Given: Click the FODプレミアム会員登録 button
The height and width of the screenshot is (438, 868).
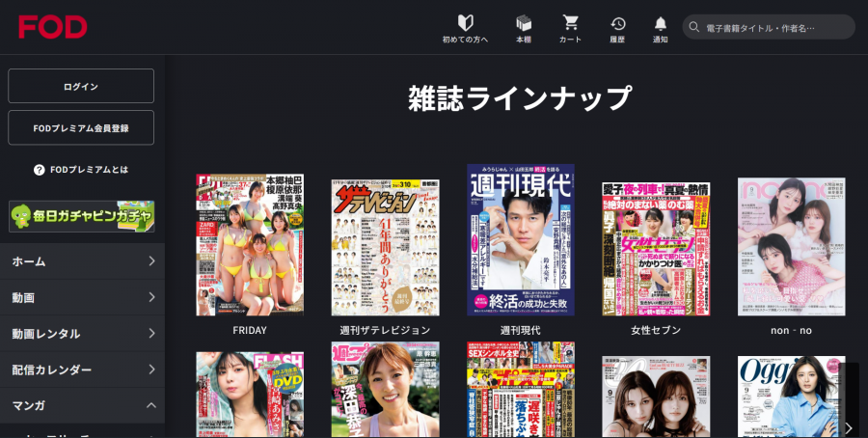Looking at the screenshot, I should click(x=81, y=128).
